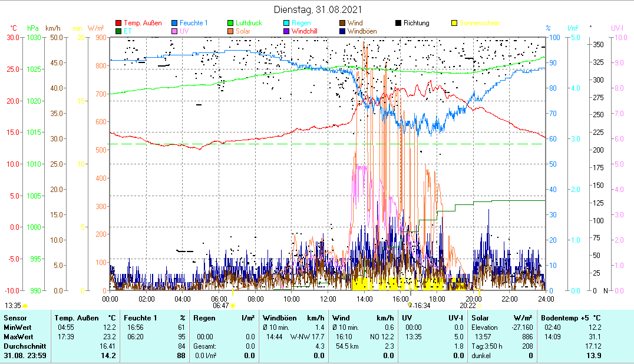This screenshot has height=364, width=634.
Task: Click the Solar 'Elevation' label
Action: (485, 327)
